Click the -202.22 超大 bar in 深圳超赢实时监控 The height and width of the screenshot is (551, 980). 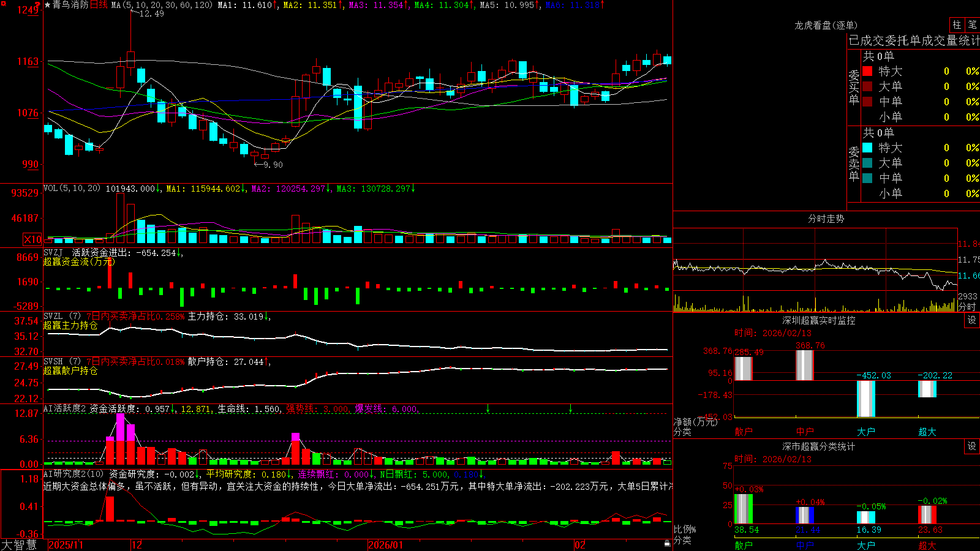[927, 389]
